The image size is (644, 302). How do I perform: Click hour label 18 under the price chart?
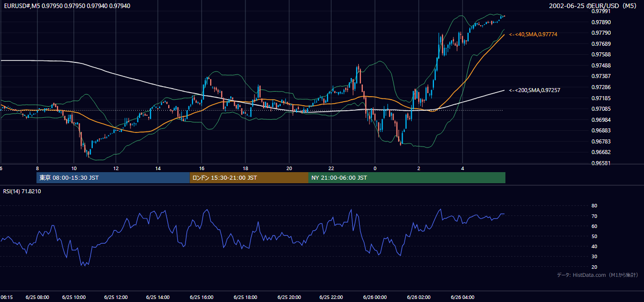point(245,168)
